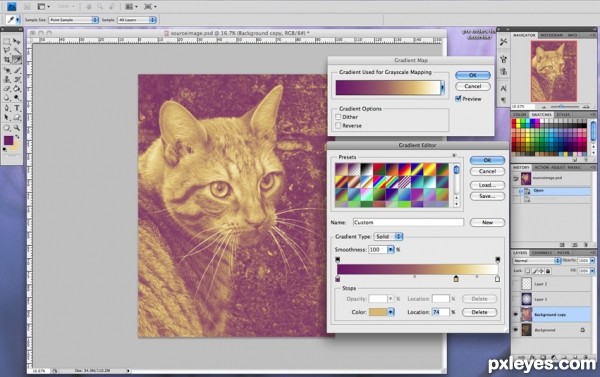Show Layer 2 with its visibility box

515,284
